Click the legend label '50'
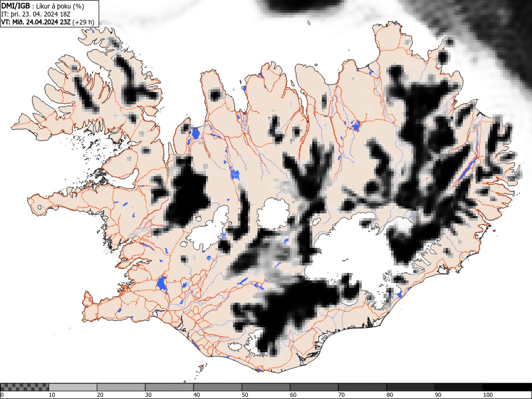 point(245,395)
